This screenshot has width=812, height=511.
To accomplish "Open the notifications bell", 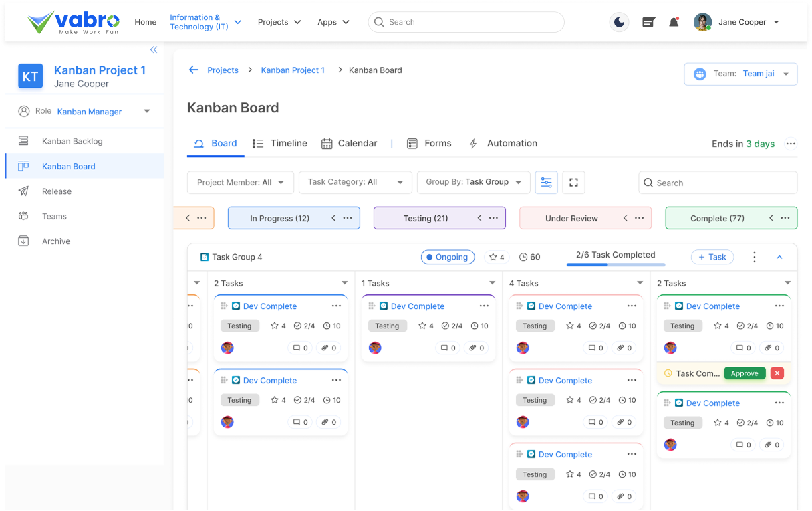I will point(674,21).
